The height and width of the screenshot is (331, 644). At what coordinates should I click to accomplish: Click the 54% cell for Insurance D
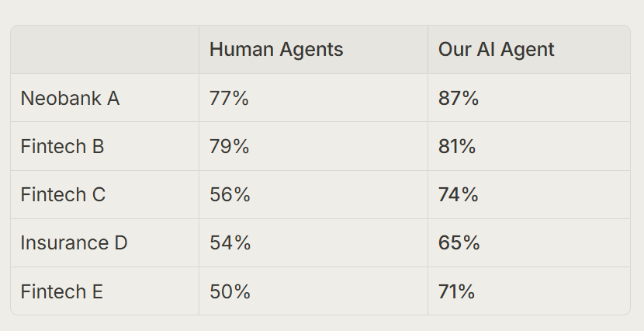pos(313,243)
